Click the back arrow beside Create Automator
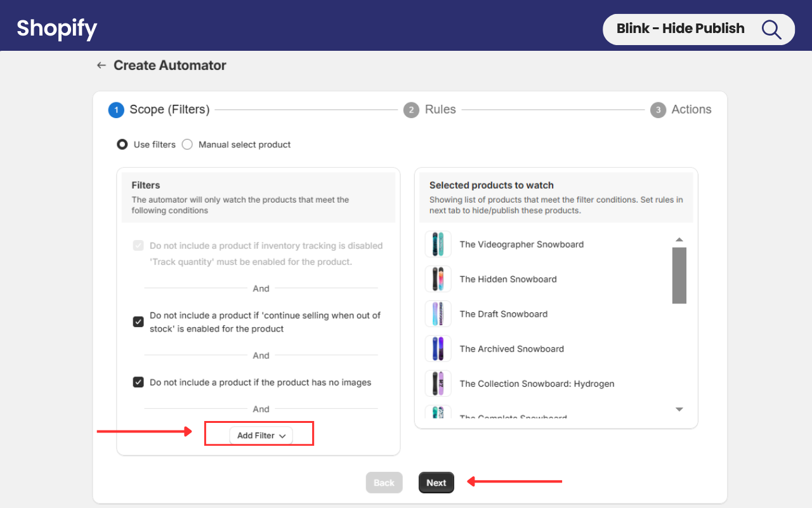The image size is (812, 508). pos(101,65)
